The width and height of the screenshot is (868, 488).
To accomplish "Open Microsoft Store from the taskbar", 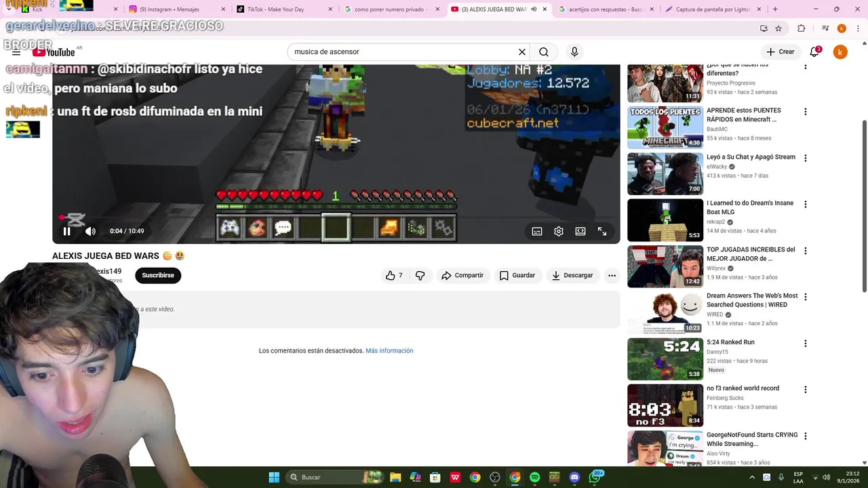I will (435, 477).
